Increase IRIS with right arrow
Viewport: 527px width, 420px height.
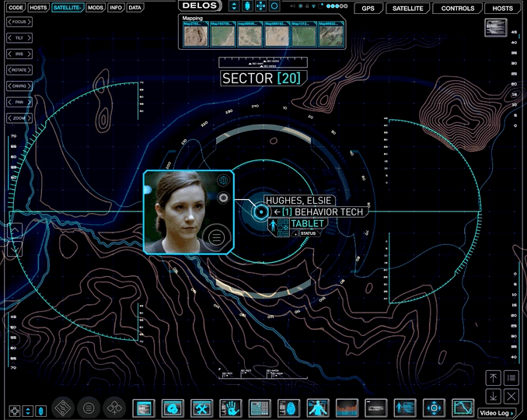pyautogui.click(x=30, y=54)
